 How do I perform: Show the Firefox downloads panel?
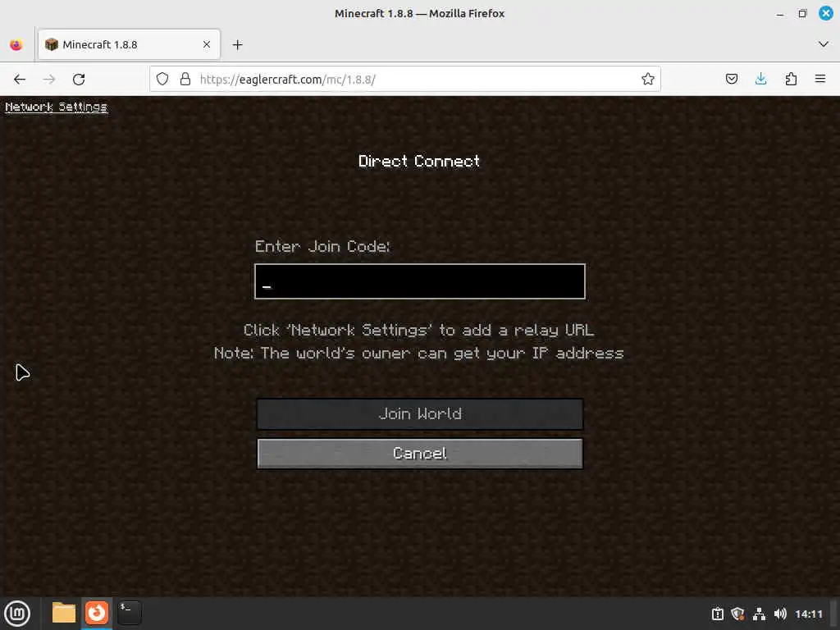coord(760,80)
